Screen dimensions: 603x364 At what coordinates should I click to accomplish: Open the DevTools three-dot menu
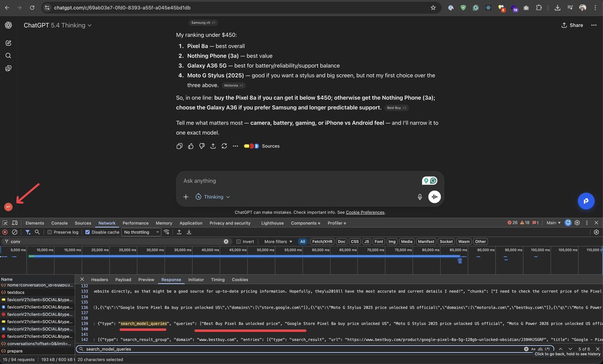[x=587, y=223]
